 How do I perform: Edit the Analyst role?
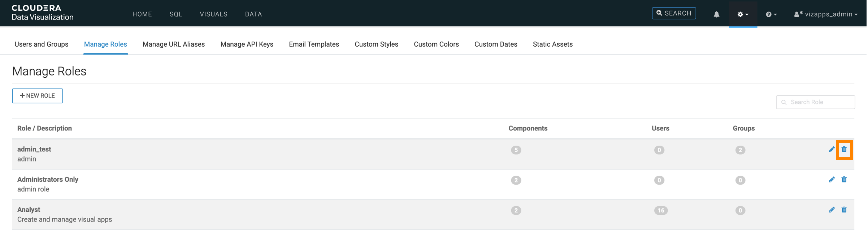tap(832, 210)
